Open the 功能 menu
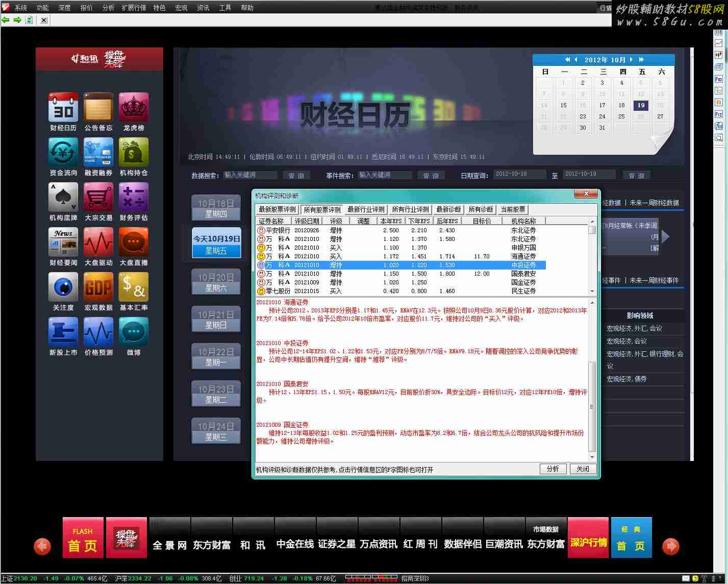This screenshot has width=728, height=584. [x=43, y=8]
